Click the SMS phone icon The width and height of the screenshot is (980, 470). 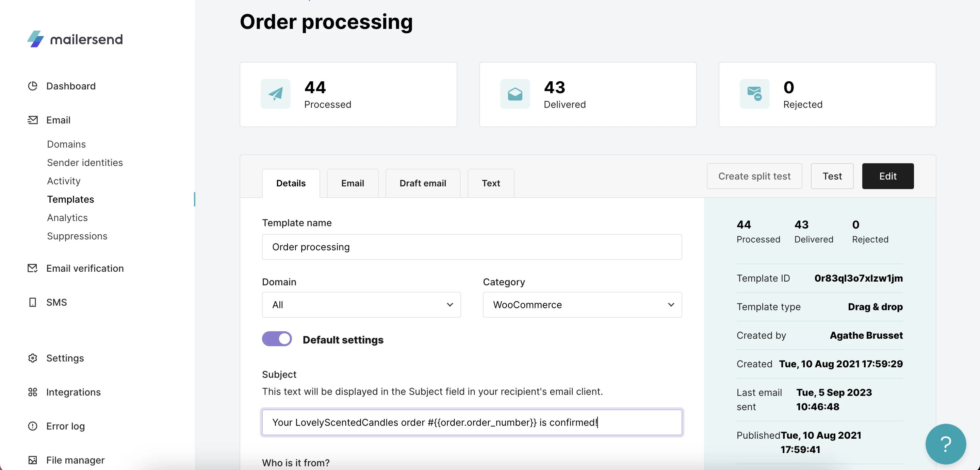[33, 302]
